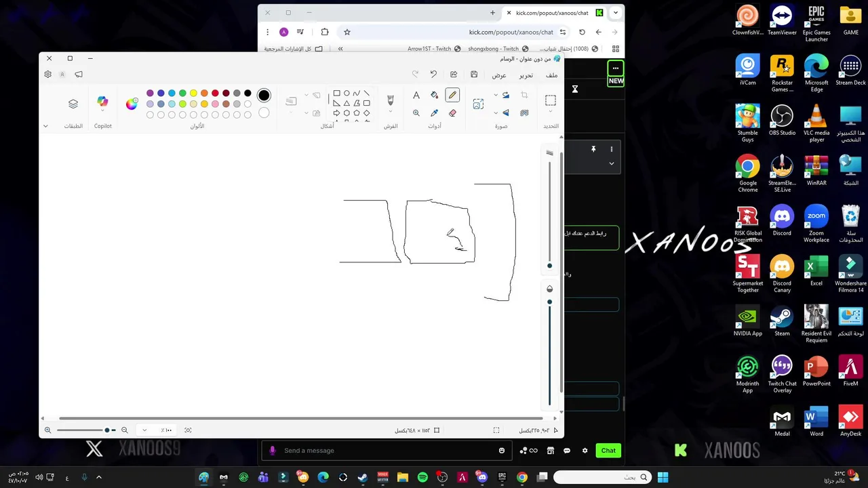Select the Text tool in Paint
Viewport: 868px width, 488px height.
416,96
